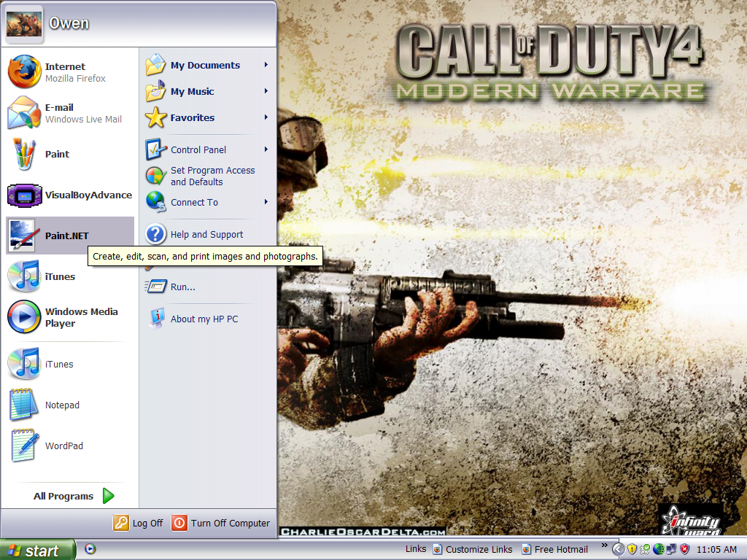Viewport: 747px width, 560px height.
Task: Expand Favorites submenu arrow
Action: tap(266, 117)
